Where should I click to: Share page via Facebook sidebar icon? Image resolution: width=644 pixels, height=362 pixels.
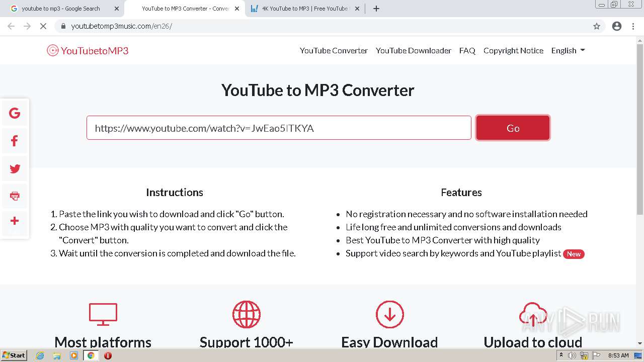point(15,141)
